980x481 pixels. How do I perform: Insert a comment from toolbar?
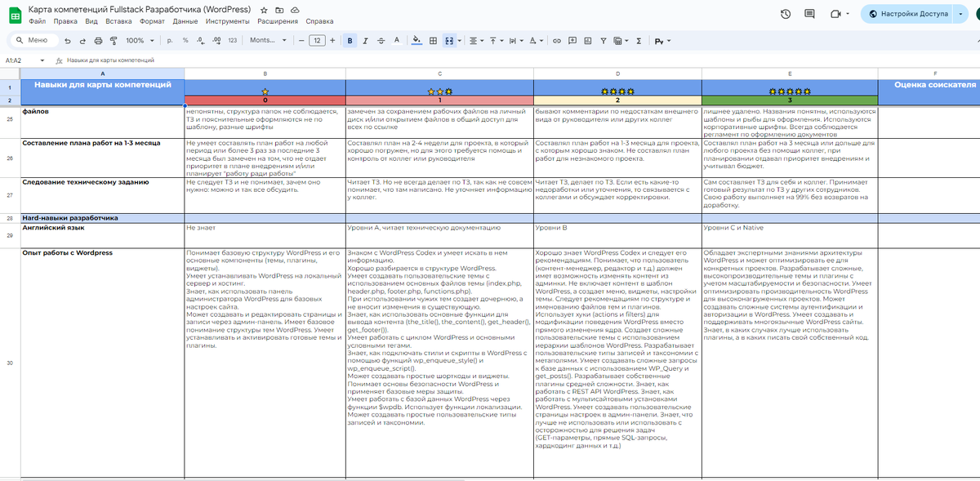pos(572,40)
